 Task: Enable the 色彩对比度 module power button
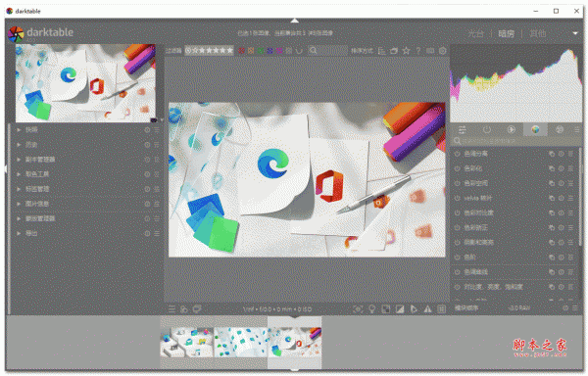click(x=457, y=212)
